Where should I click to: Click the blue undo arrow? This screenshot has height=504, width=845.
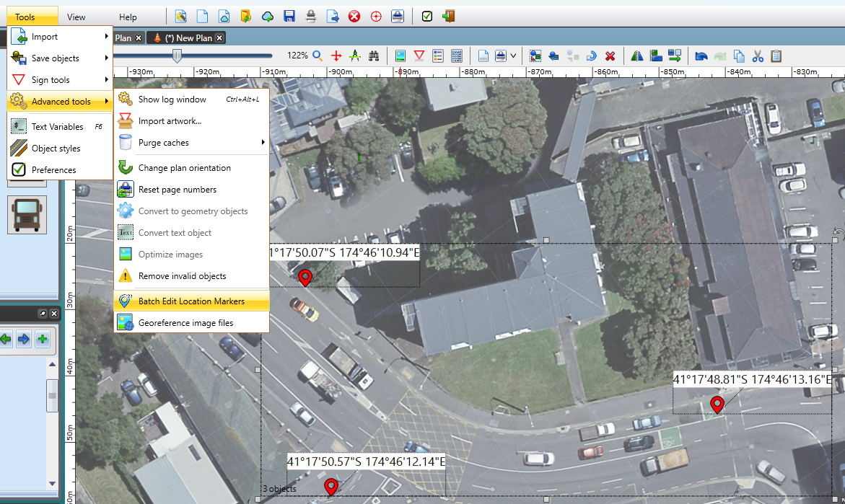click(x=701, y=56)
